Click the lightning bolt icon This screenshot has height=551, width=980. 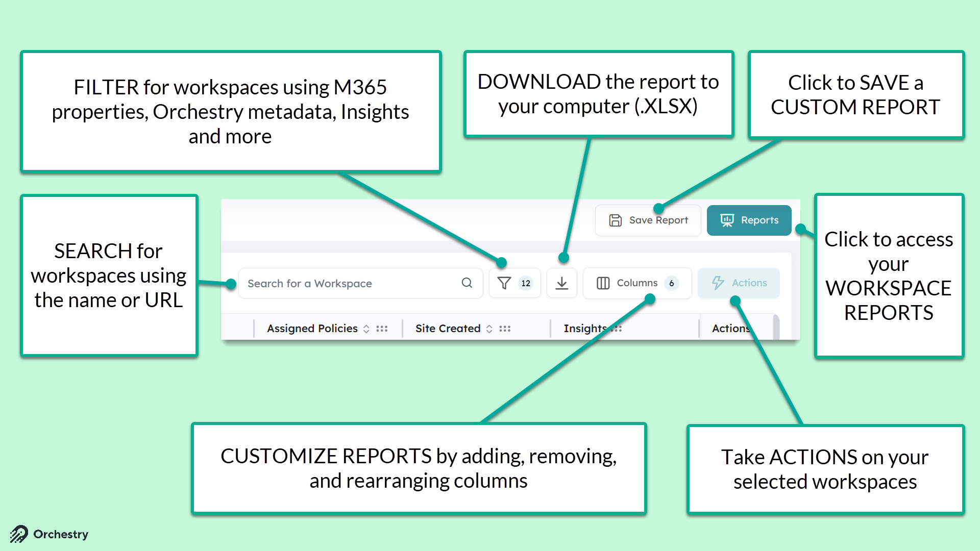point(718,283)
